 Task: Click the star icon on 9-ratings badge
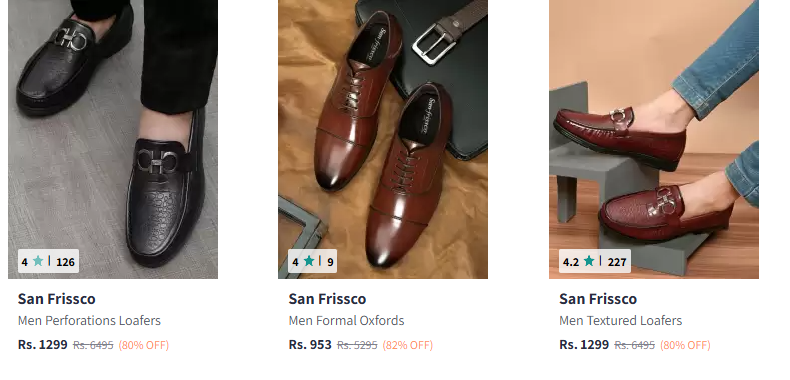309,261
